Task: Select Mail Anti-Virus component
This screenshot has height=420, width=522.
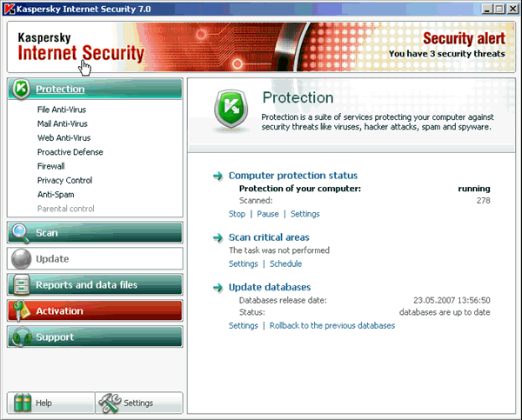Action: coord(63,123)
